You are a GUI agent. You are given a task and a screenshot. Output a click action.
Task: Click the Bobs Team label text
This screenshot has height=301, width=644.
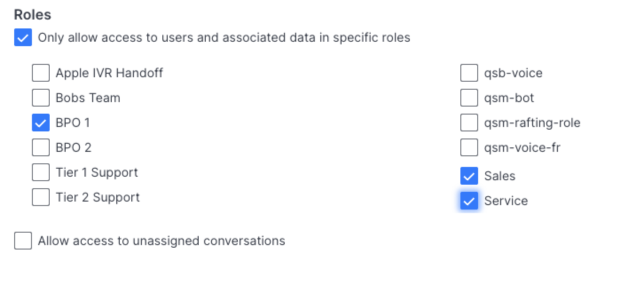88,98
